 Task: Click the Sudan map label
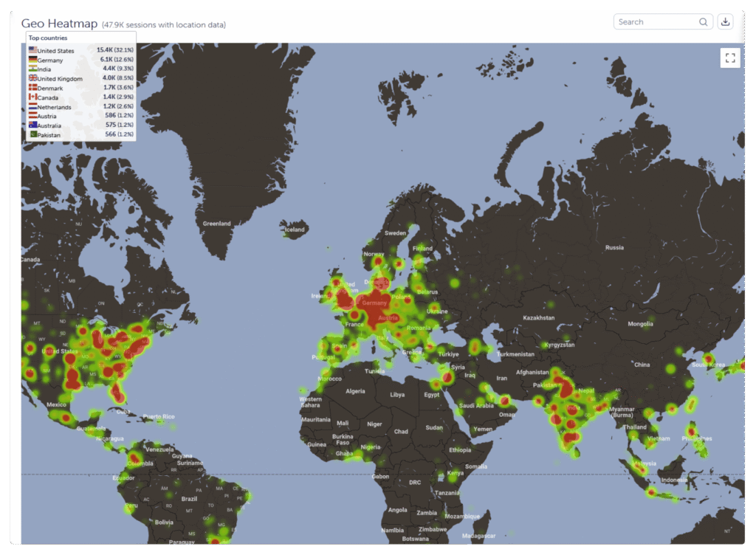click(434, 427)
